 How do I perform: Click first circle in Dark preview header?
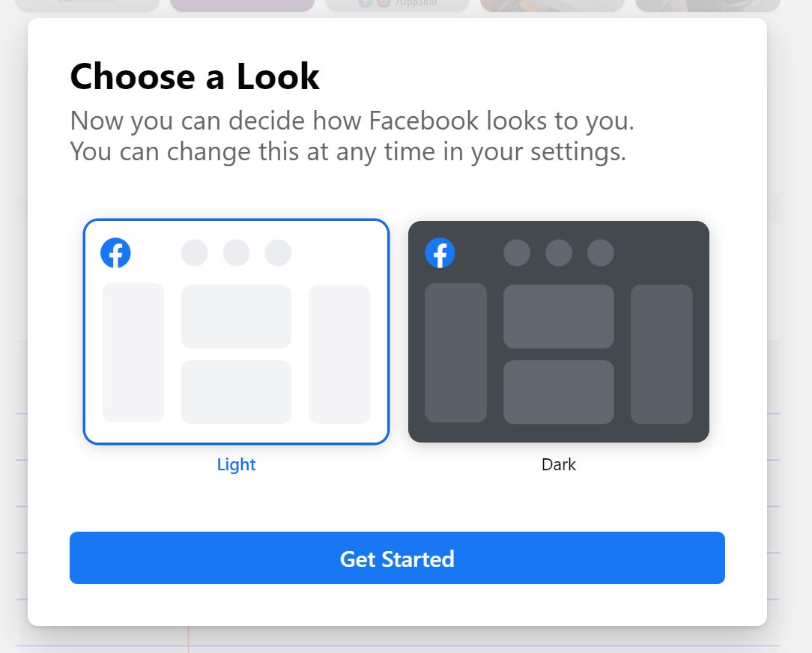point(517,252)
